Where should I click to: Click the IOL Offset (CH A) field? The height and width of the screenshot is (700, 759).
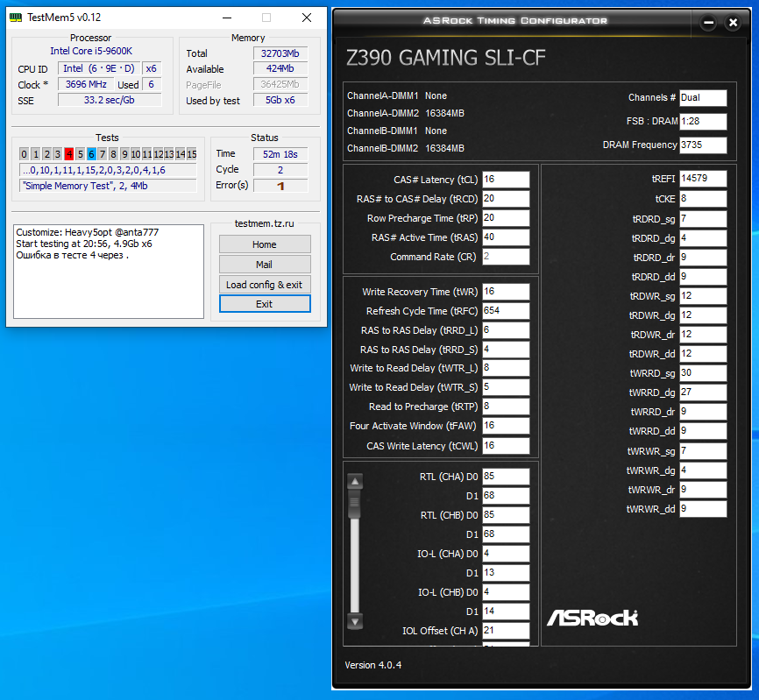(506, 630)
